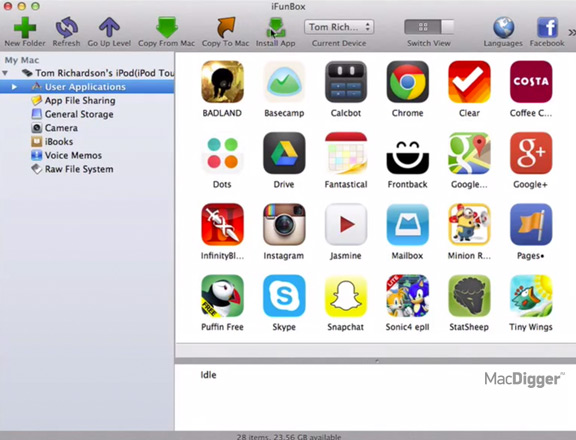Expand the User Applications node
Image resolution: width=576 pixels, height=440 pixels.
[14, 87]
